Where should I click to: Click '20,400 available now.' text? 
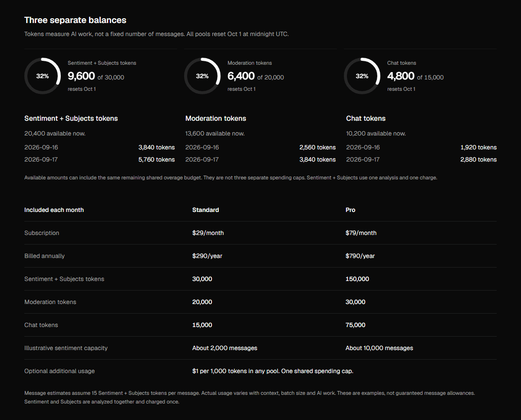tap(55, 133)
